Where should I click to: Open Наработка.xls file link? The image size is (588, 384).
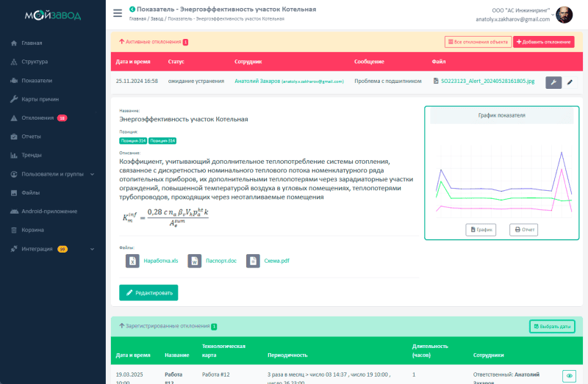tap(161, 261)
